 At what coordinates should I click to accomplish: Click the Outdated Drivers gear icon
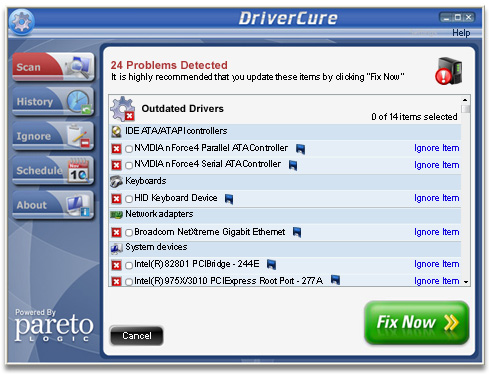click(x=123, y=109)
